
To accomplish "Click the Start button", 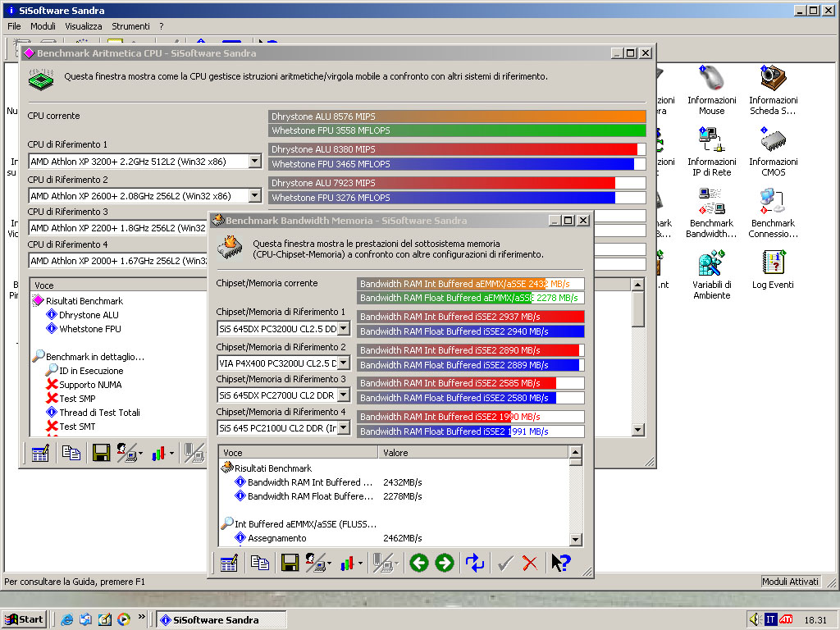I will [x=25, y=620].
